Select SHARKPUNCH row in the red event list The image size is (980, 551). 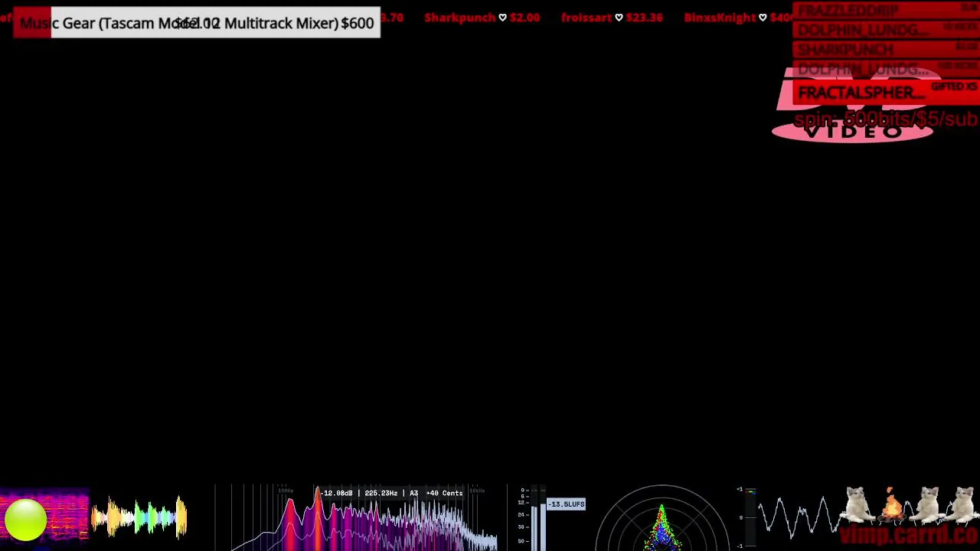(x=887, y=50)
